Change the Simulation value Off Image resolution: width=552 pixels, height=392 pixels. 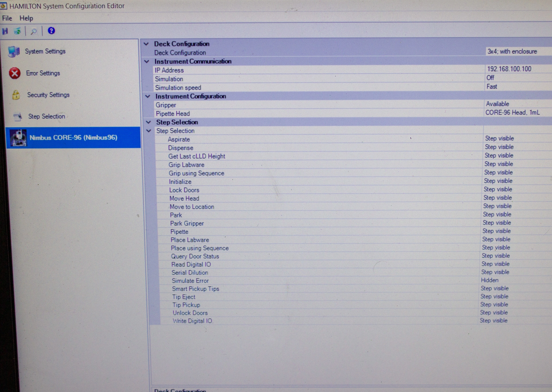(x=490, y=78)
